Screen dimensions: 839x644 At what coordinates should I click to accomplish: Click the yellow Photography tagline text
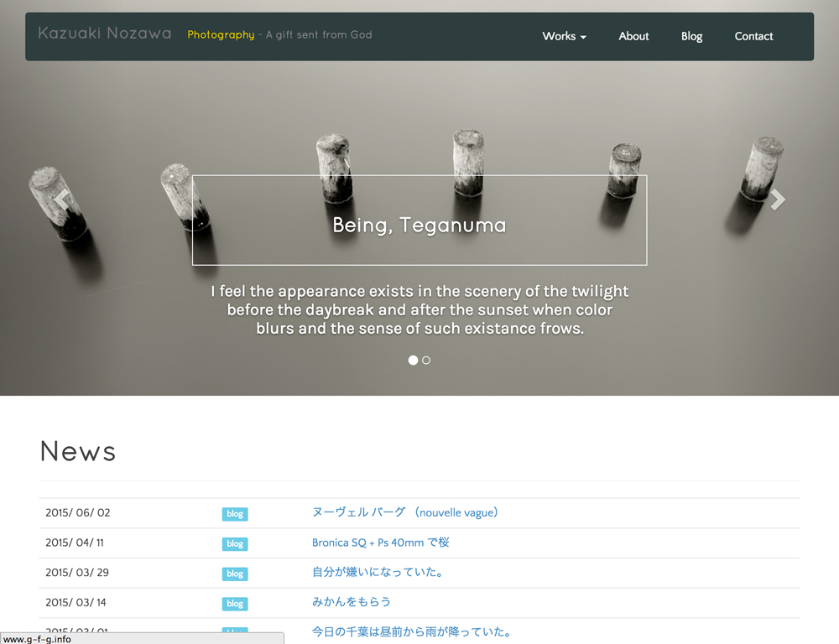(221, 34)
